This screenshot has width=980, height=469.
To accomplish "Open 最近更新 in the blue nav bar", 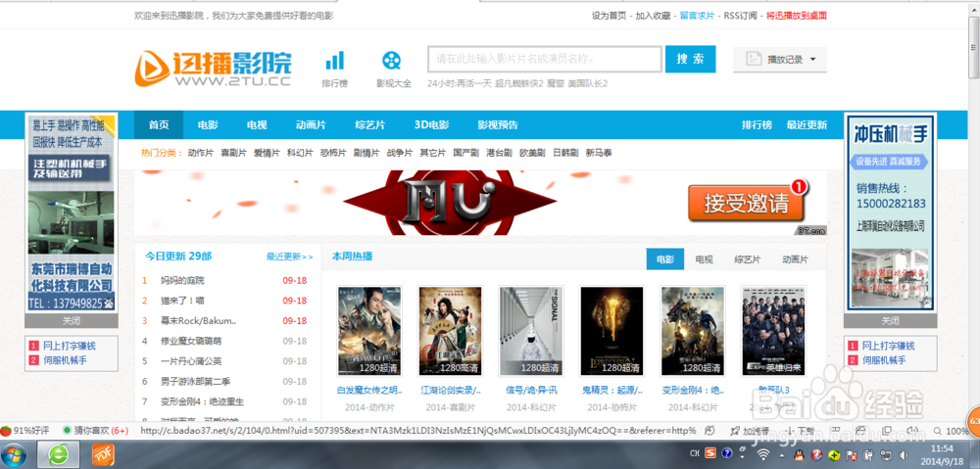I will (807, 125).
